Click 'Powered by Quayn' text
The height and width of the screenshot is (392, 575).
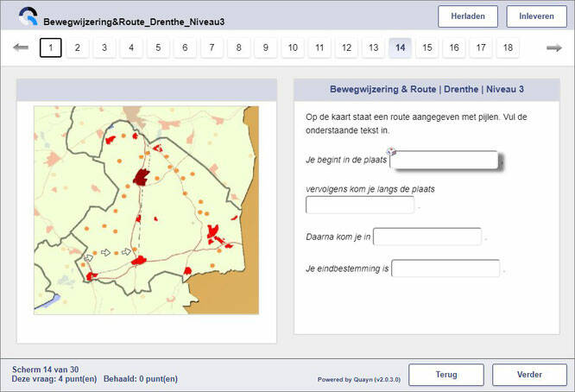tap(359, 380)
